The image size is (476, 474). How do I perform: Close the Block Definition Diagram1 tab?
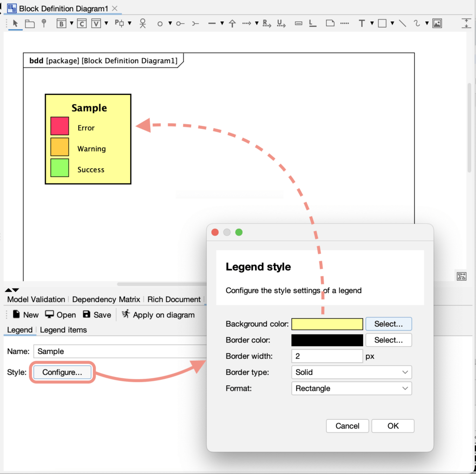click(115, 8)
